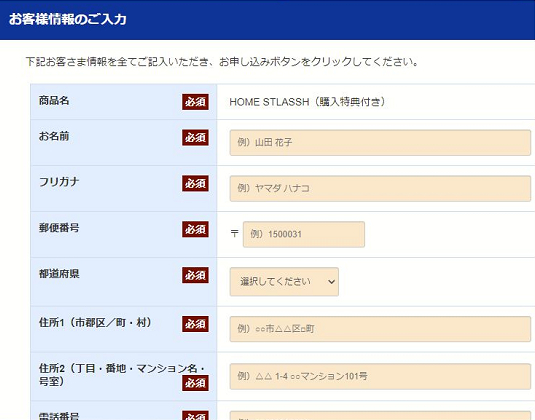Select the 住所1 city address field
The width and height of the screenshot is (535, 420).
click(x=380, y=329)
